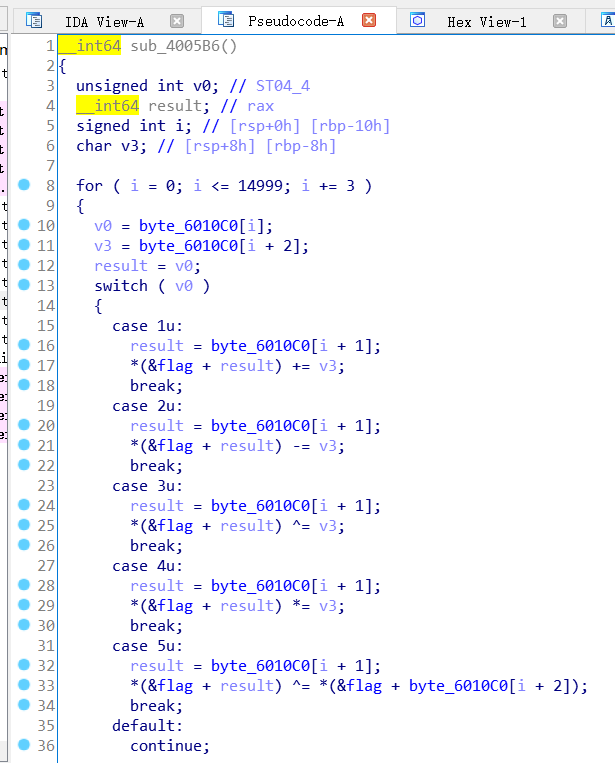Image resolution: width=615 pixels, height=763 pixels.
Task: Toggle breakpoint dot on line 29
Action: 24,604
